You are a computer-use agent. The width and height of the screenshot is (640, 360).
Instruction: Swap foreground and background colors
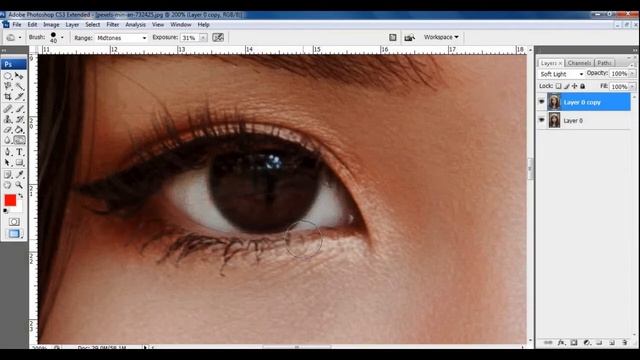point(20,196)
